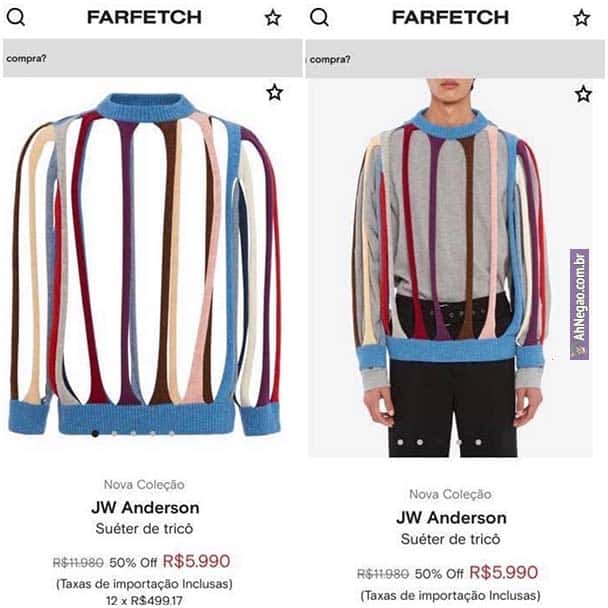Select first carousel dot on model photo

point(401,442)
